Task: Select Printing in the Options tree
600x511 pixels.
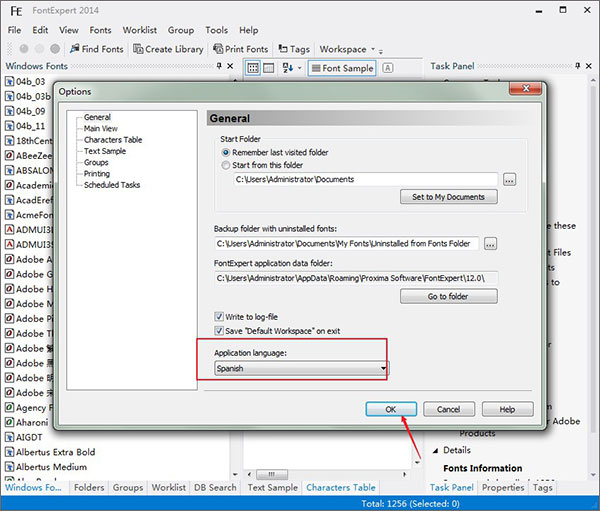Action: pos(97,173)
